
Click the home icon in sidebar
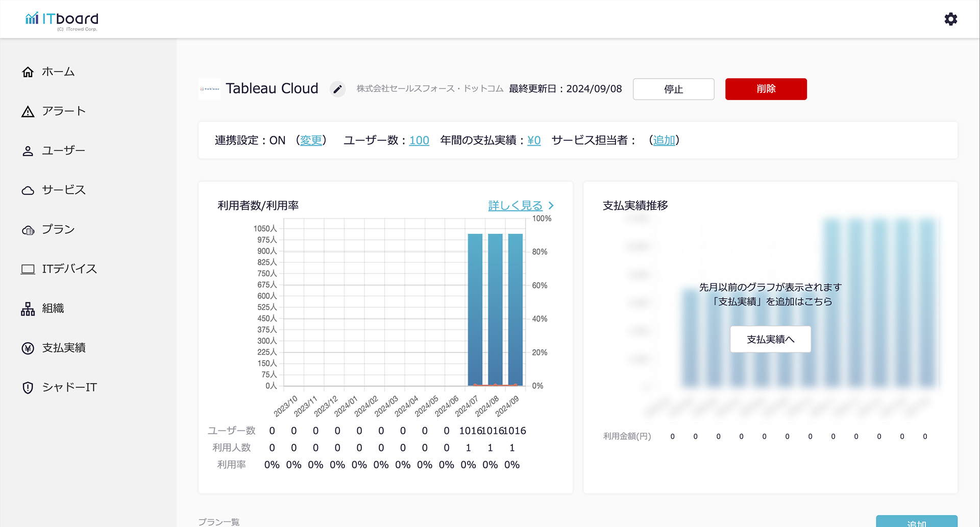pos(28,72)
